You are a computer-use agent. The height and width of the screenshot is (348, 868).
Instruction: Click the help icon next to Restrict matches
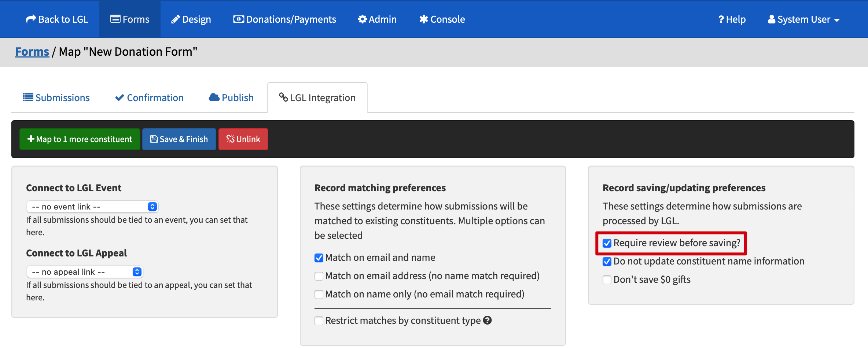488,320
